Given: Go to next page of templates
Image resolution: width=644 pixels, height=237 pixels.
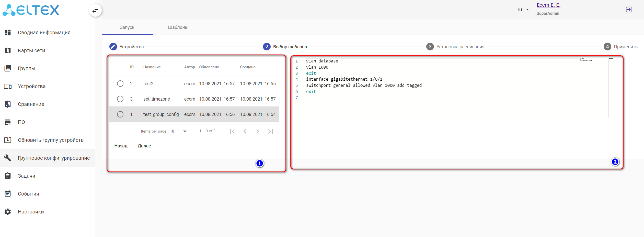Looking at the screenshot, I should pos(258,131).
